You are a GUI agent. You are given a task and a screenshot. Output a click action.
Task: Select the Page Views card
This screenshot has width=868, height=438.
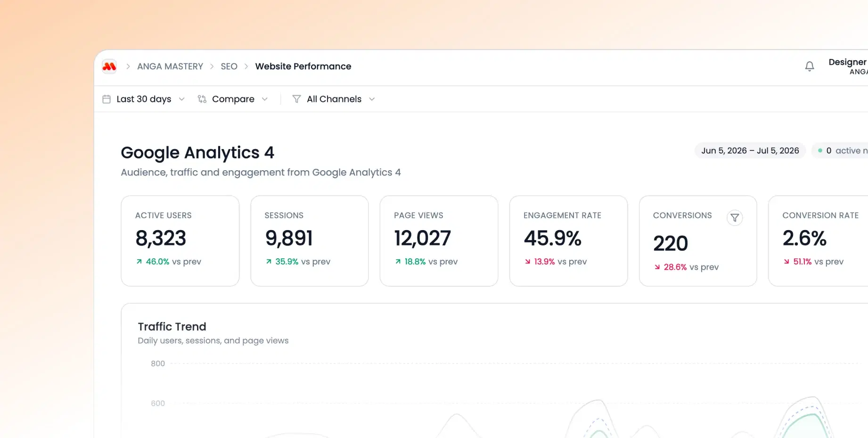pos(439,241)
